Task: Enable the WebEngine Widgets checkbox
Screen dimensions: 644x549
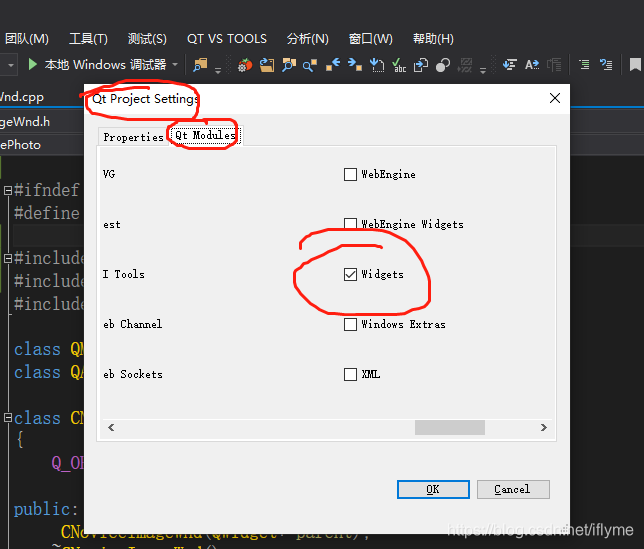Action: pyautogui.click(x=350, y=224)
